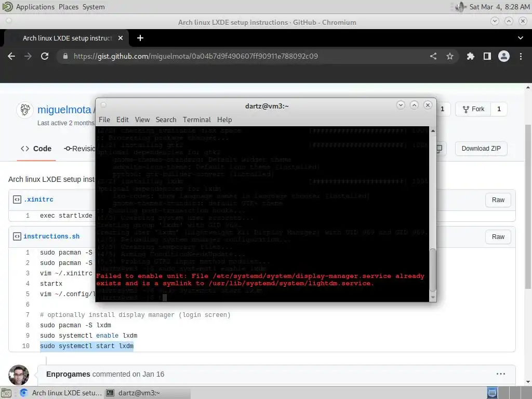Open the terminal Terminal menu
The width and height of the screenshot is (532, 399).
coord(197,120)
